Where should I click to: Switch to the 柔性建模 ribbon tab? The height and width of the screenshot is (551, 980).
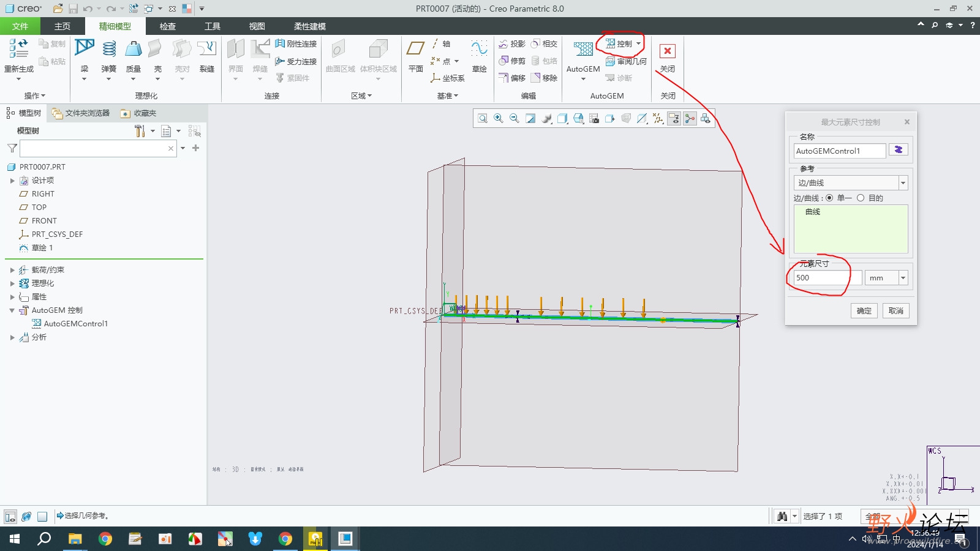[x=310, y=26]
